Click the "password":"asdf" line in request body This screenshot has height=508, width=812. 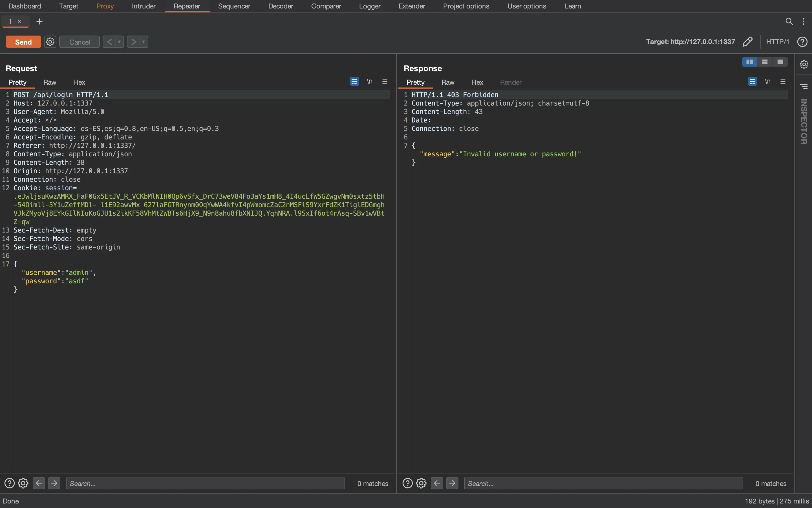(x=55, y=281)
